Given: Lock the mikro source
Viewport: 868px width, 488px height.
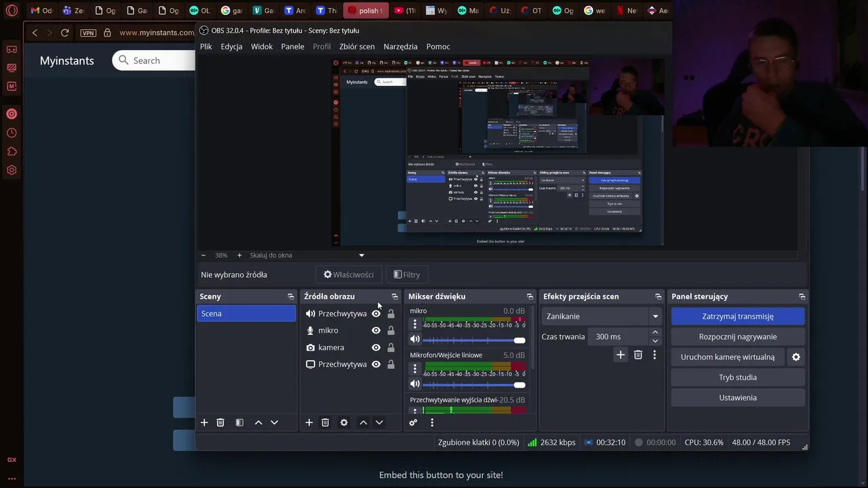Looking at the screenshot, I should (x=391, y=331).
